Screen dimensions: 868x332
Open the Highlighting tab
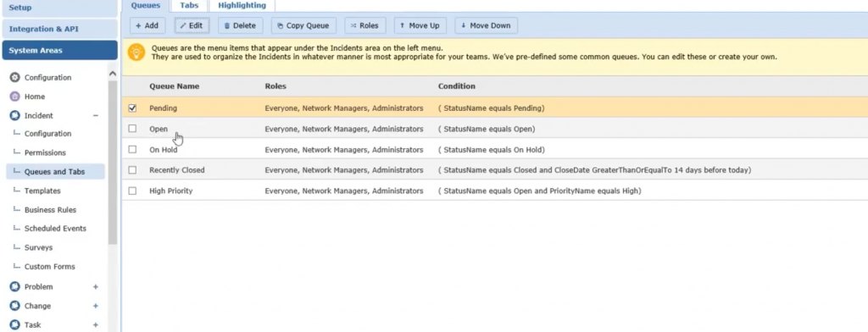pos(242,6)
